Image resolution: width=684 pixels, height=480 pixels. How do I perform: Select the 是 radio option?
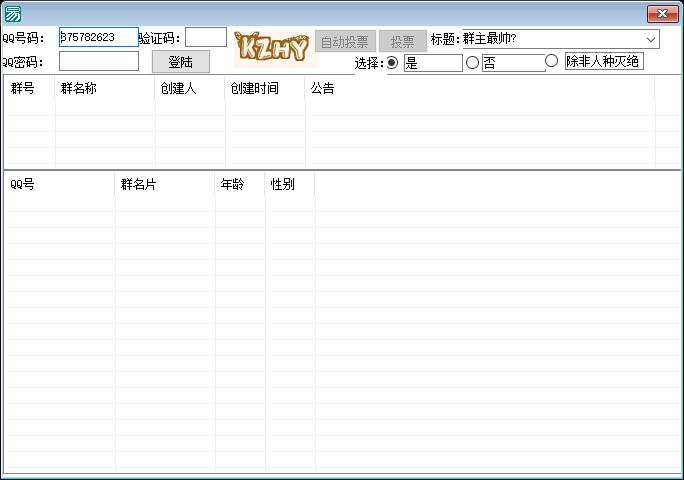392,63
